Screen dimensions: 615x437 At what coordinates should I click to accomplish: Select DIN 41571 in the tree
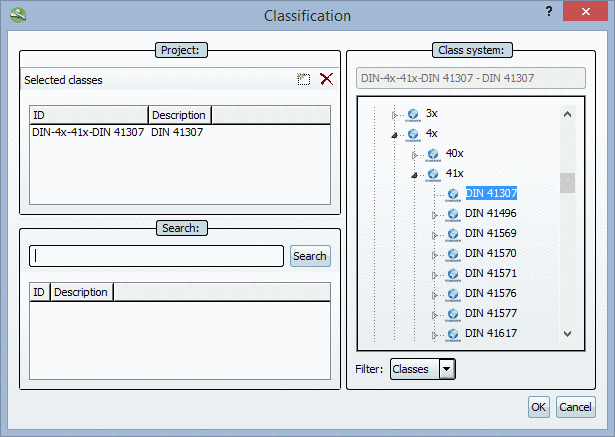pyautogui.click(x=491, y=273)
